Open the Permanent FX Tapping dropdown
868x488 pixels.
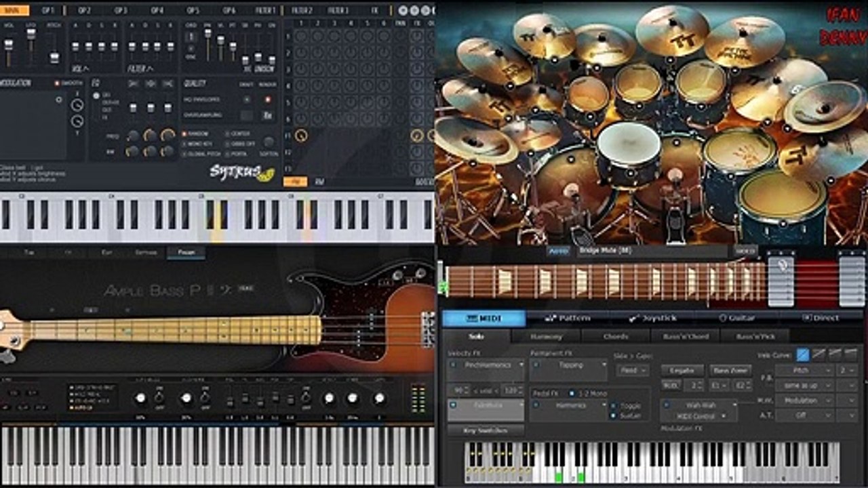[568, 365]
